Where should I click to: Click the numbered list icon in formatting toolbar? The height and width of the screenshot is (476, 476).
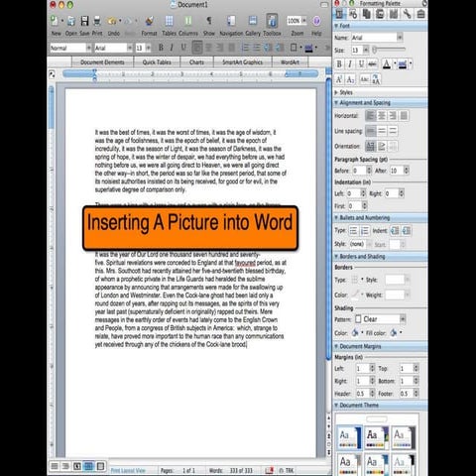coord(246,48)
